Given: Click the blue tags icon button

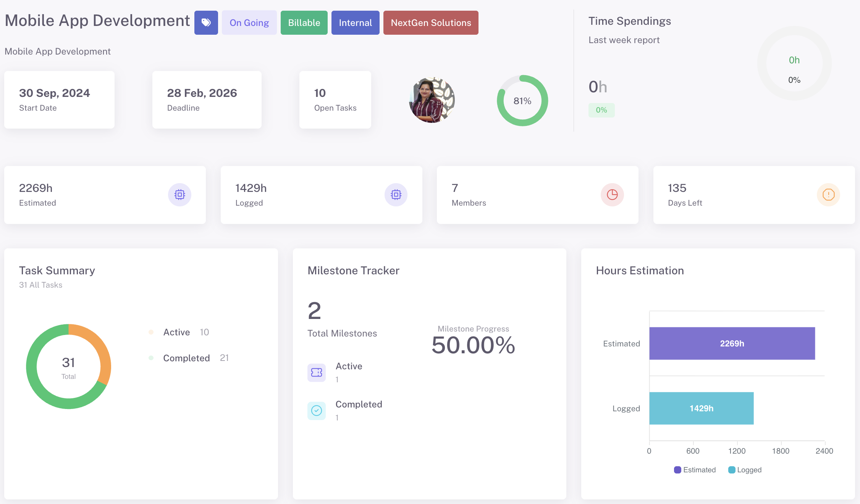Looking at the screenshot, I should (x=206, y=23).
